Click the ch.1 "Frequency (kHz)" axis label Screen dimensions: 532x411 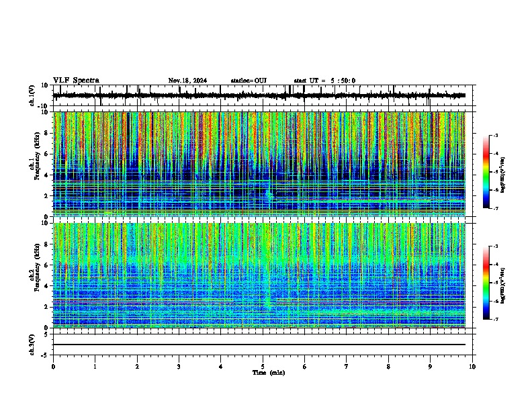pyautogui.click(x=37, y=155)
